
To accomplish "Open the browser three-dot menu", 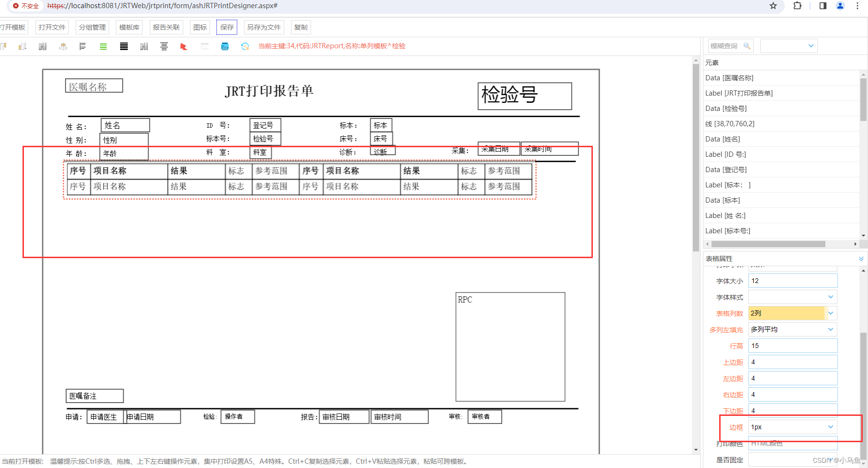I will pyautogui.click(x=857, y=6).
